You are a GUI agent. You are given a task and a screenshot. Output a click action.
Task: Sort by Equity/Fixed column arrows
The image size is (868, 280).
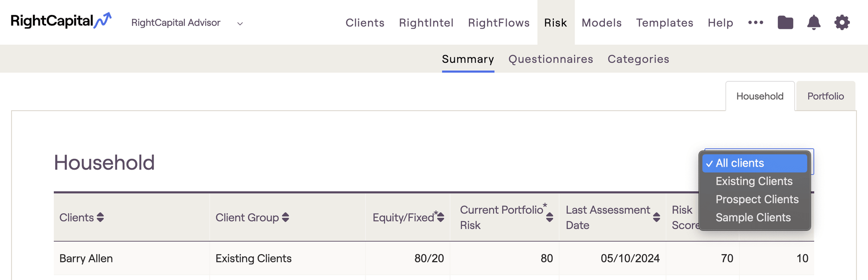click(x=441, y=217)
